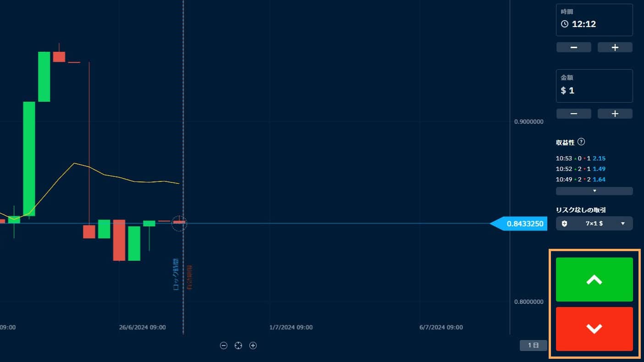Click the chart recenter crosshair icon
This screenshot has width=644, height=362.
(238, 346)
